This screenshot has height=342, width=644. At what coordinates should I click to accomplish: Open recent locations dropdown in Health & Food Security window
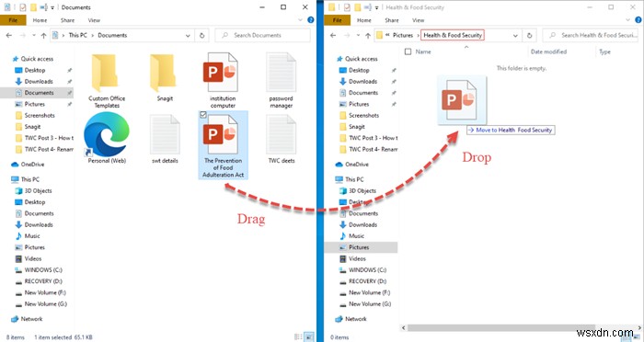(x=358, y=35)
